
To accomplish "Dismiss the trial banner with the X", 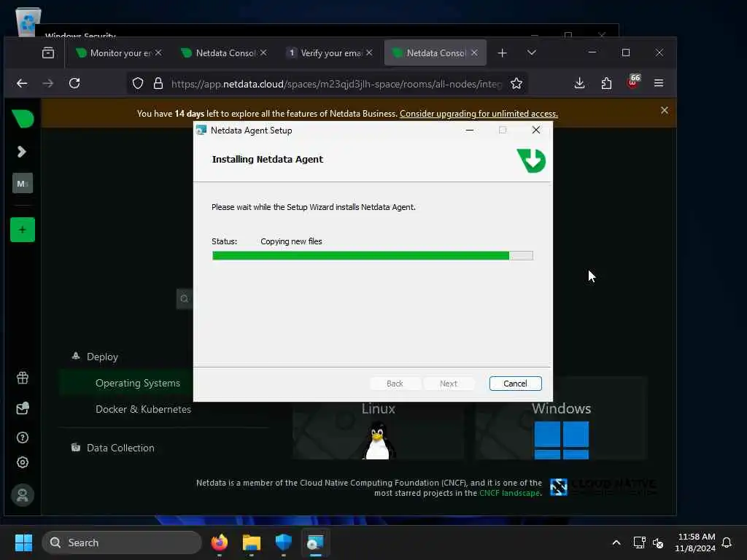I will (665, 111).
